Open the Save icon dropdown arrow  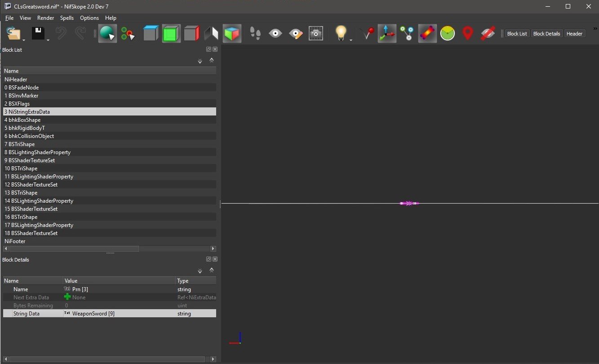[48, 40]
